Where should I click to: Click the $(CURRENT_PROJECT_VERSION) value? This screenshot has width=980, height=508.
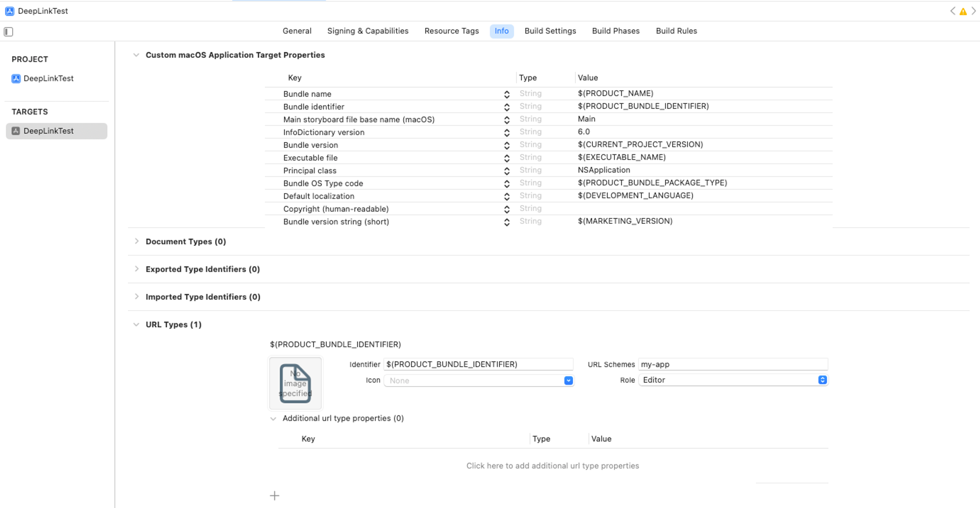tap(640, 144)
